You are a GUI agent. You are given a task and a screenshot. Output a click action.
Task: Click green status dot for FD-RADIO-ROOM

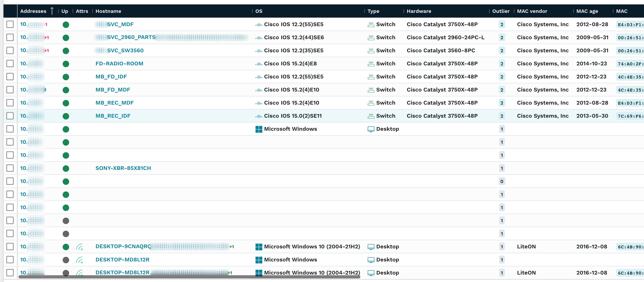click(x=66, y=64)
